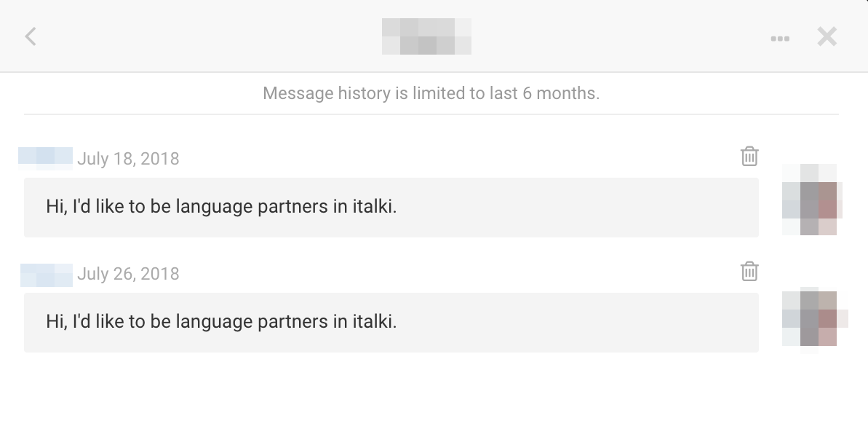Delete the July 26, 2018 message

(x=749, y=271)
